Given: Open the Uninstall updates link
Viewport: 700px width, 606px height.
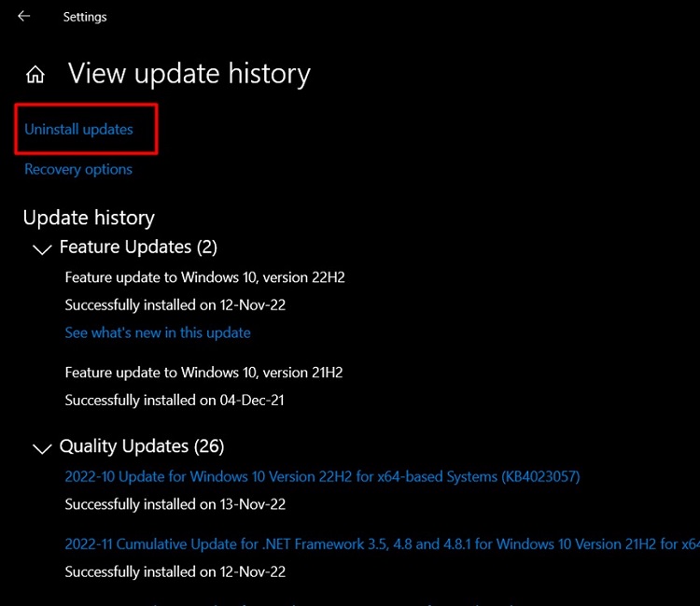Looking at the screenshot, I should coord(79,130).
